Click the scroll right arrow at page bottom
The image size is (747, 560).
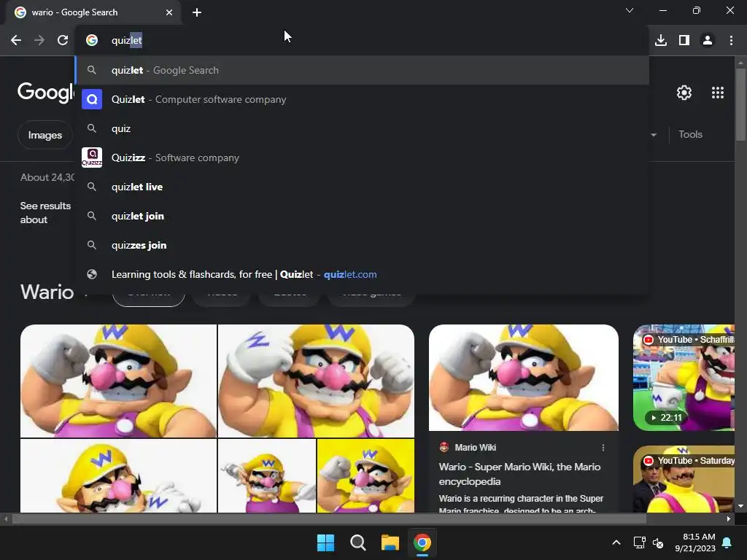tap(729, 519)
